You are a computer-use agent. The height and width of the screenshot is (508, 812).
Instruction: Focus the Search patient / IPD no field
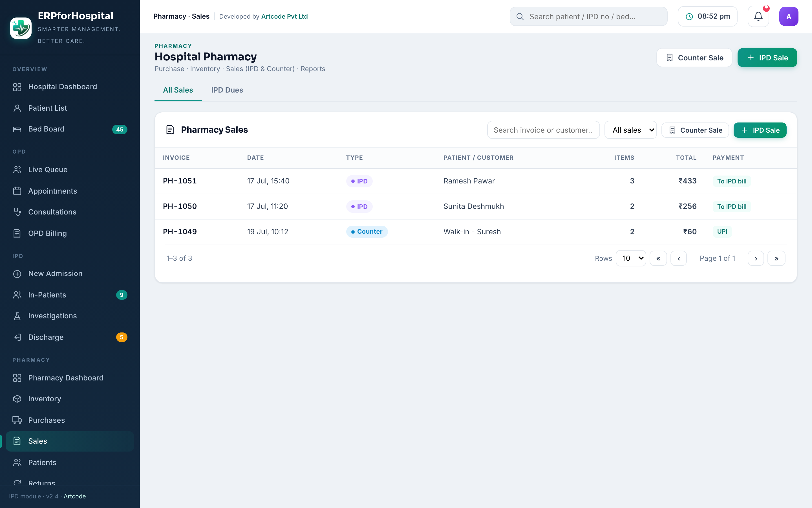[x=588, y=16]
